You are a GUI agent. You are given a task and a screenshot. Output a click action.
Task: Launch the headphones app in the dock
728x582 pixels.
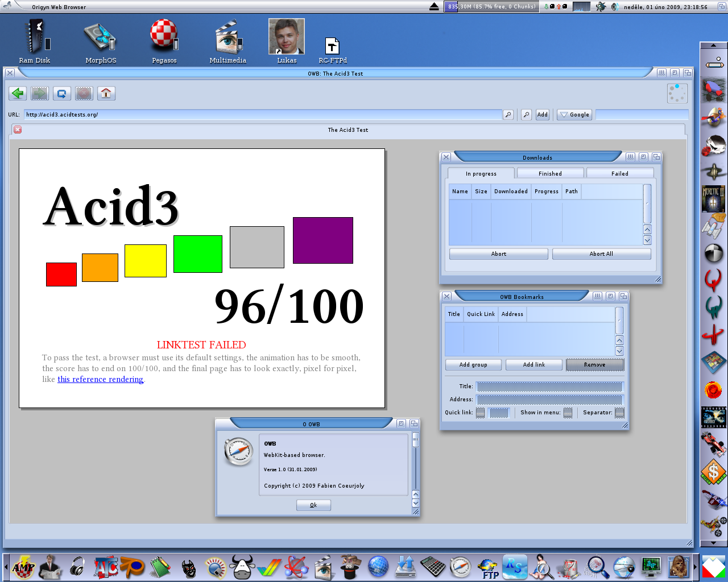(x=77, y=567)
